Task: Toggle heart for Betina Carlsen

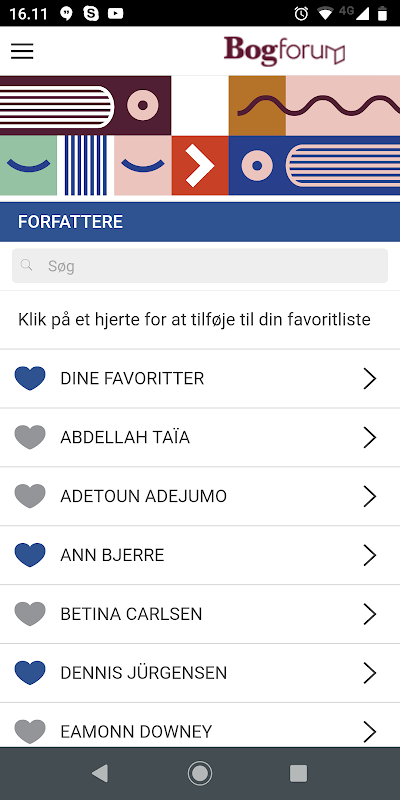Action: tap(30, 614)
